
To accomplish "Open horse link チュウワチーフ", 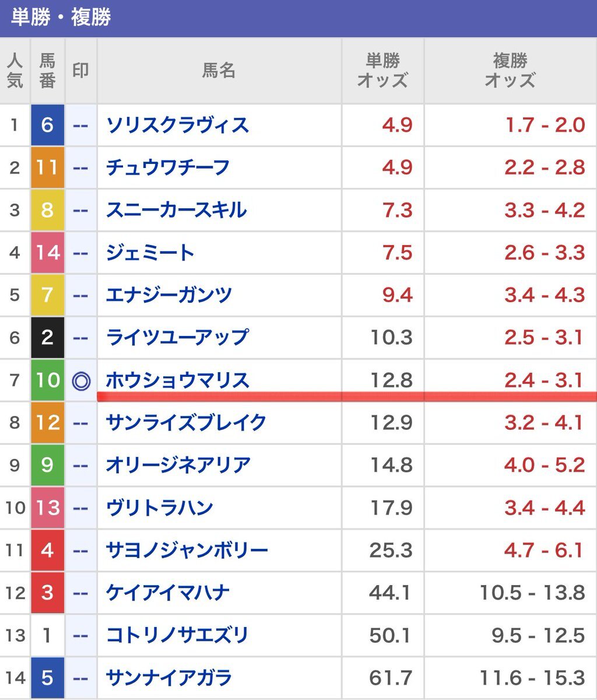I will pyautogui.click(x=167, y=167).
